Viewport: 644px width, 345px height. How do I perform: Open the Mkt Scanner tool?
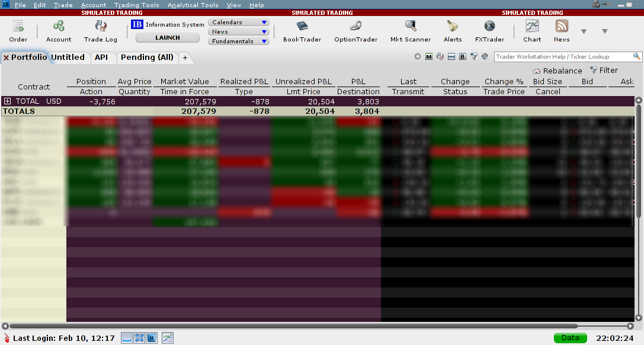(411, 31)
